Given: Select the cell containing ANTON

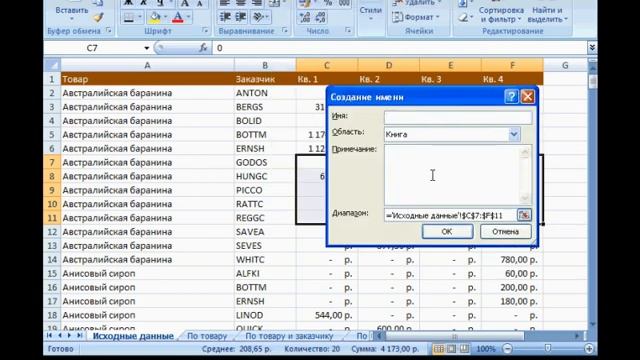Looking at the screenshot, I should click(x=265, y=93).
